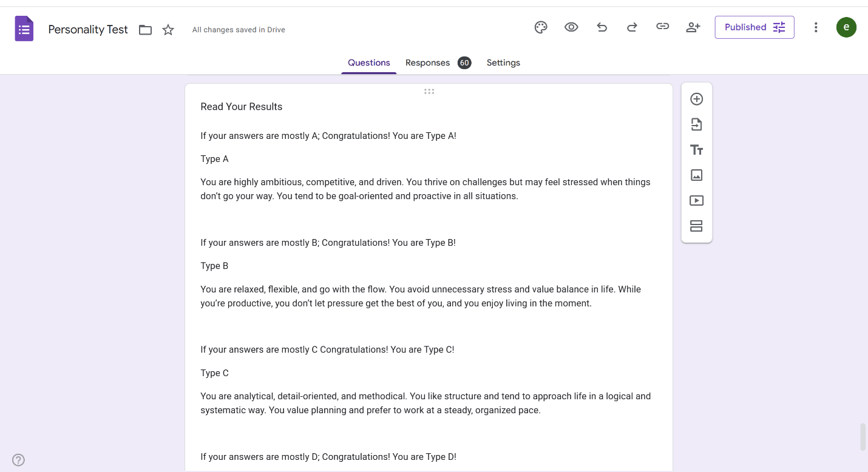This screenshot has height=472, width=868.
Task: Open the customize theme palette
Action: coord(541,27)
